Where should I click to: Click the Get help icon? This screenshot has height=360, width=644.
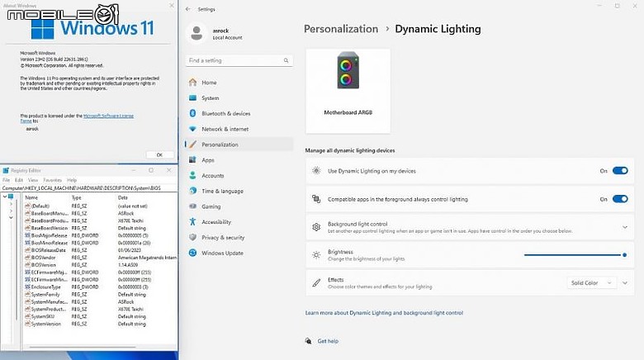point(309,341)
